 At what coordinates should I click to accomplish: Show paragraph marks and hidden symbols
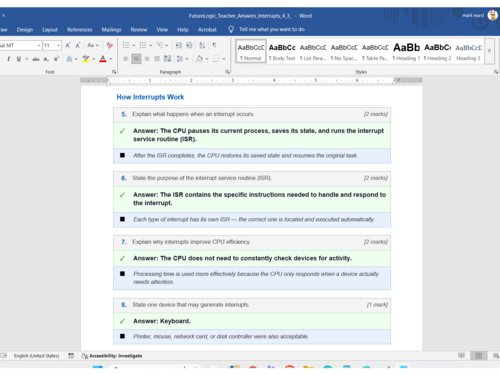[x=214, y=45]
